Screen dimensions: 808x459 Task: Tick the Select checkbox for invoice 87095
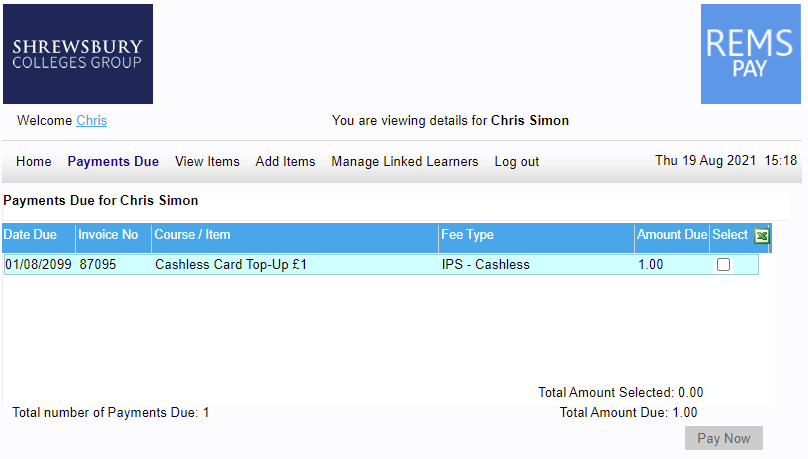[724, 265]
